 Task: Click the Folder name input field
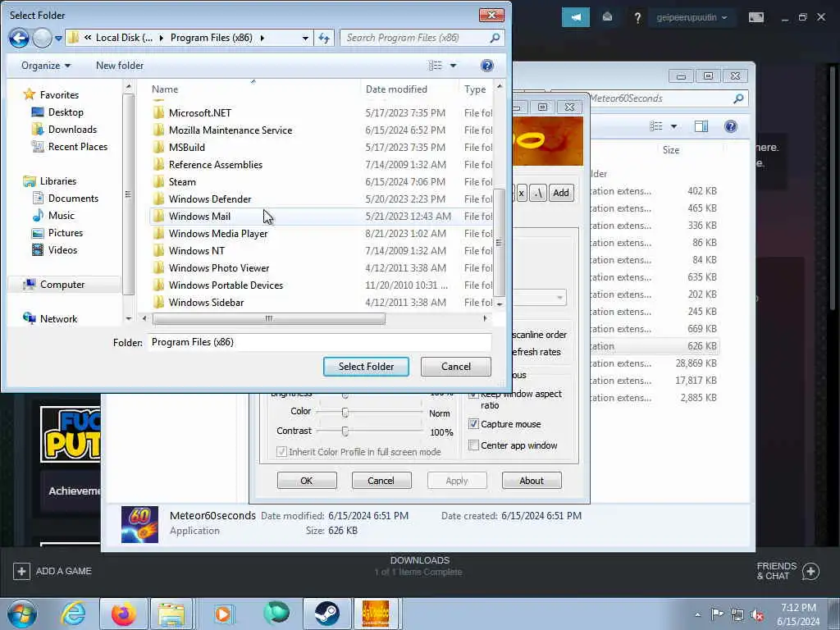[x=320, y=342]
